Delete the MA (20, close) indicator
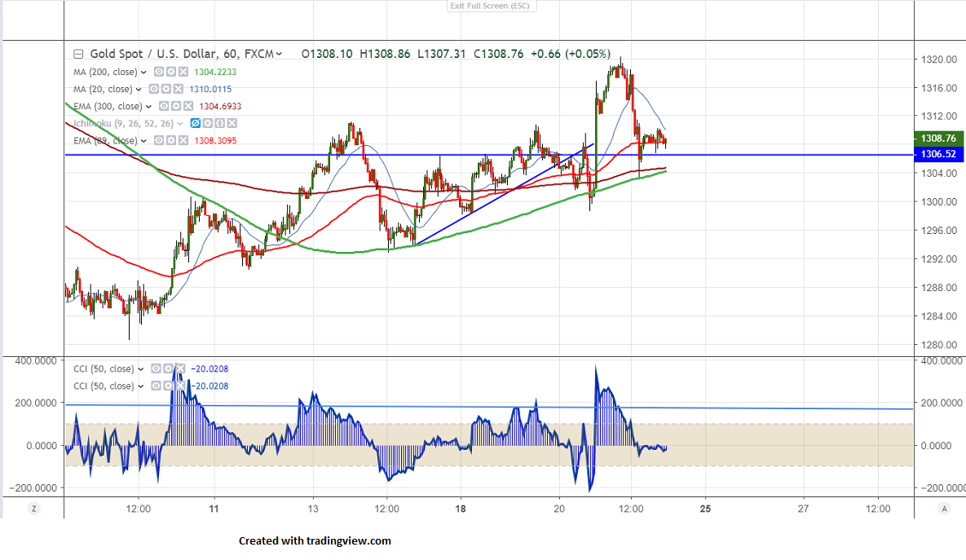 (178, 89)
